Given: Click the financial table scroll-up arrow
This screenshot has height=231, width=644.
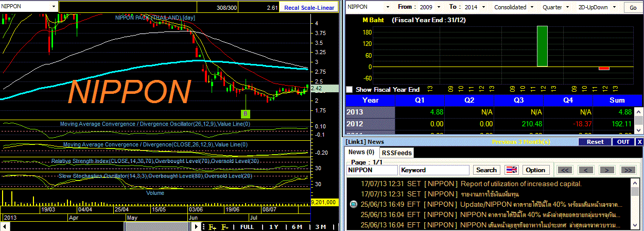Looking at the screenshot, I should (x=639, y=111).
